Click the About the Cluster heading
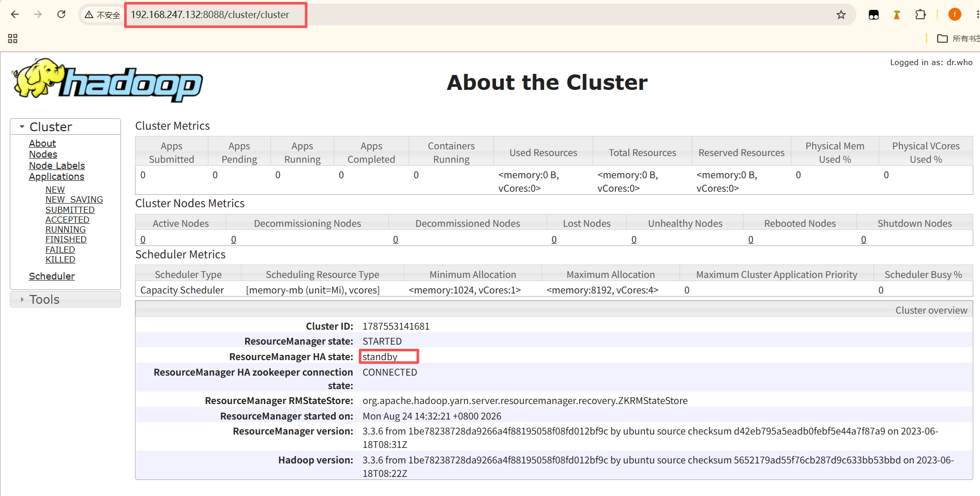Viewport: 980px width, 496px height. pyautogui.click(x=547, y=82)
